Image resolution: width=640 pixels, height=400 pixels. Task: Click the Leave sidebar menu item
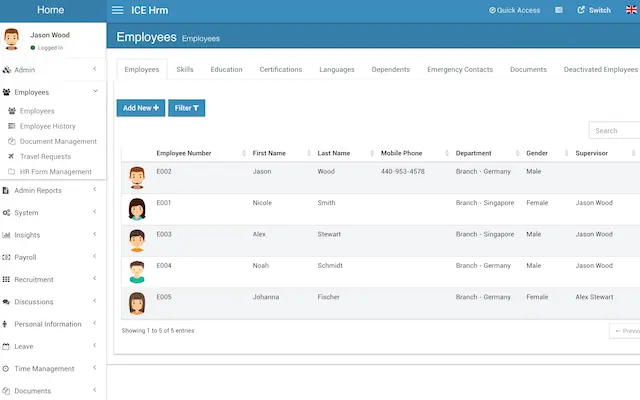(23, 346)
